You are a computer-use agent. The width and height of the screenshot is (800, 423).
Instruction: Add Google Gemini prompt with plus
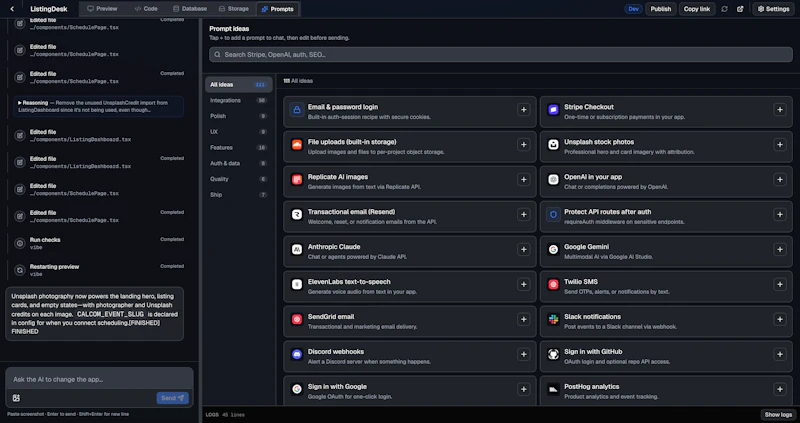(780, 250)
